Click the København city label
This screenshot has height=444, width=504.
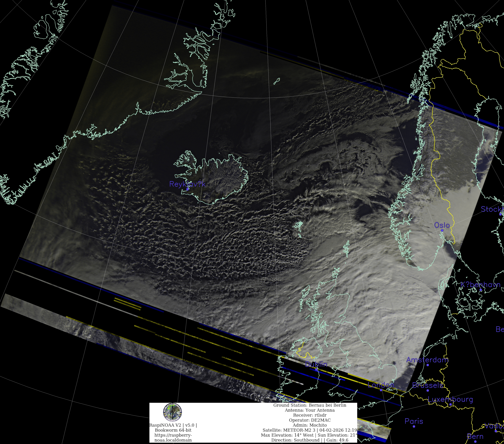[x=480, y=285]
